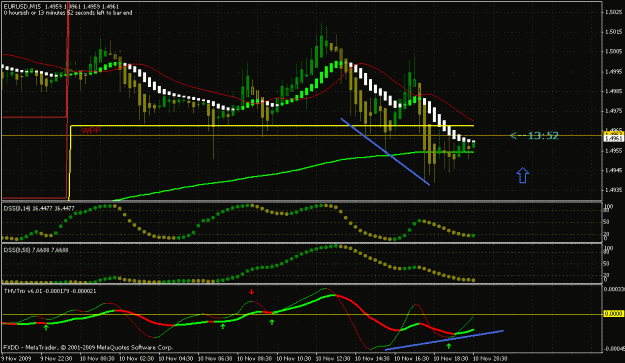
Task: Click the white current price tag 1.4961
Action: tap(614, 139)
